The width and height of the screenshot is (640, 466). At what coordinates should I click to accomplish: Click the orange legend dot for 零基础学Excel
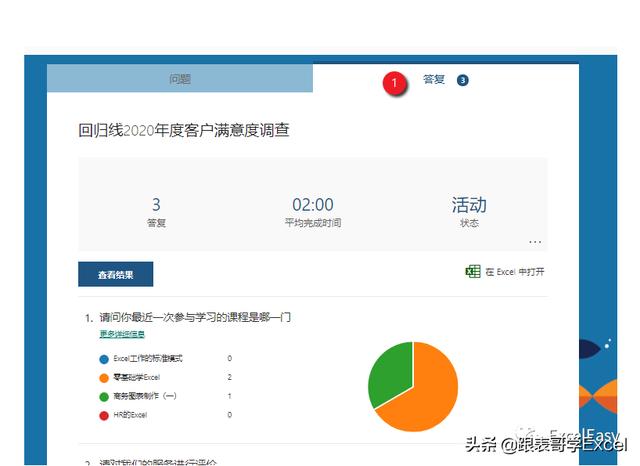[x=104, y=377]
